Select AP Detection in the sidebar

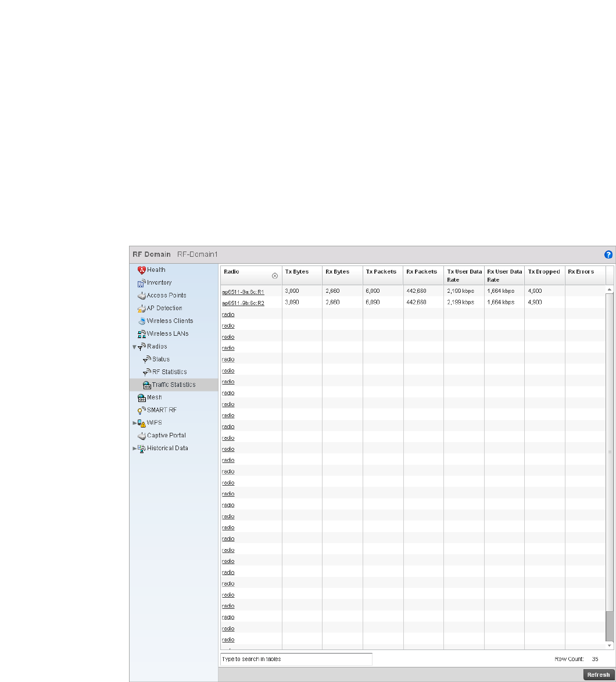pyautogui.click(x=164, y=308)
